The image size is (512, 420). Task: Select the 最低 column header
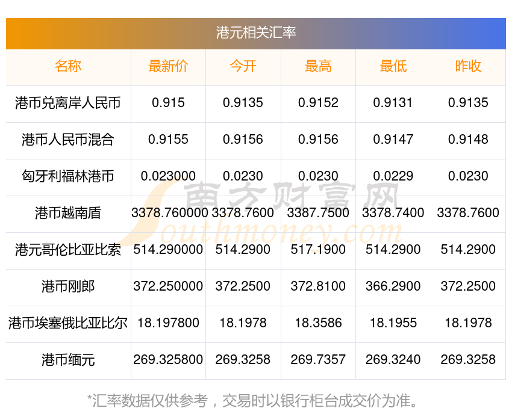[393, 66]
